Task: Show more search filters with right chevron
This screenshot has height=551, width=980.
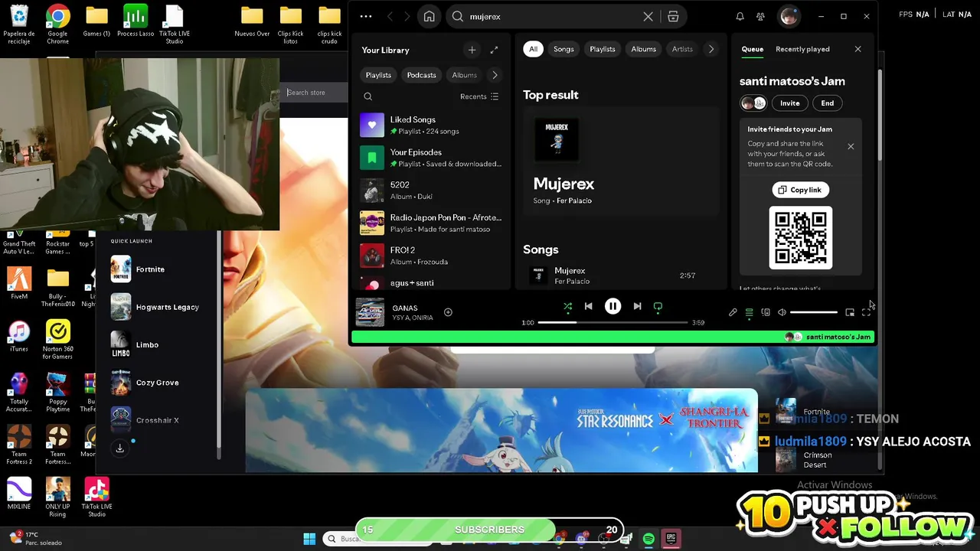Action: tap(710, 49)
